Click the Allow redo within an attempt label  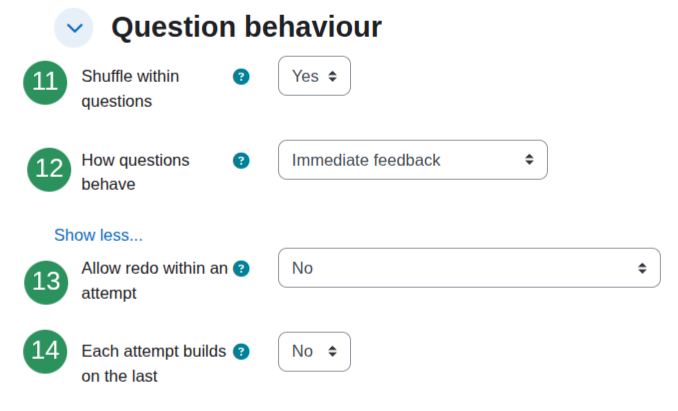154,280
